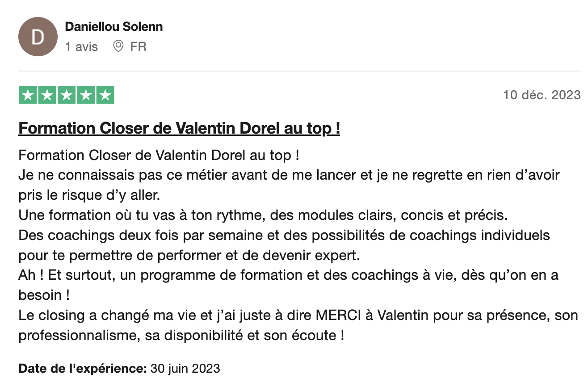
Task: Click the first green star in the rating
Action: (x=28, y=95)
